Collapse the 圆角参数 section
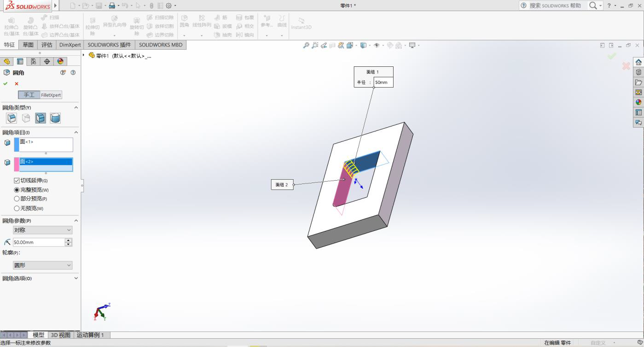The image size is (644, 347). pyautogui.click(x=76, y=221)
